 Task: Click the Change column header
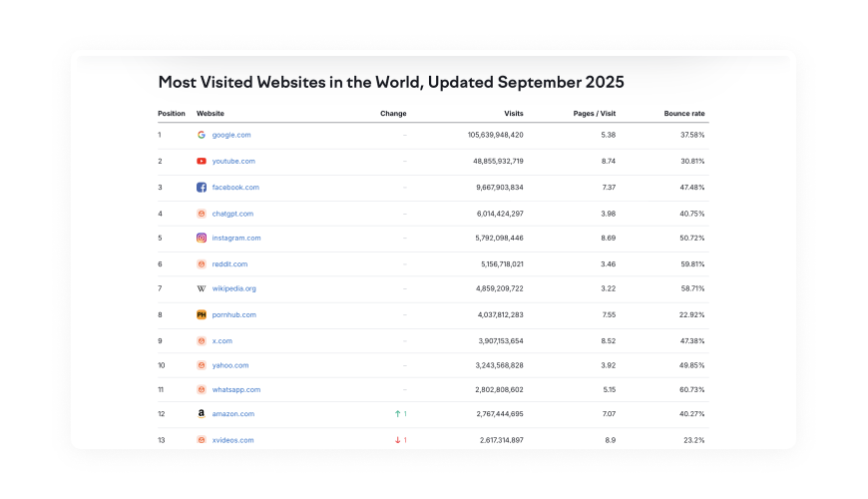393,113
